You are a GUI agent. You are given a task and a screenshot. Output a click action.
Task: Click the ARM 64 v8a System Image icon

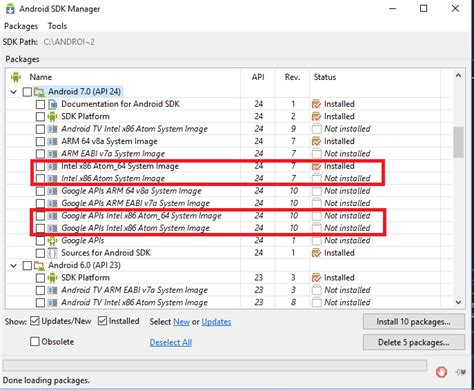coord(53,141)
